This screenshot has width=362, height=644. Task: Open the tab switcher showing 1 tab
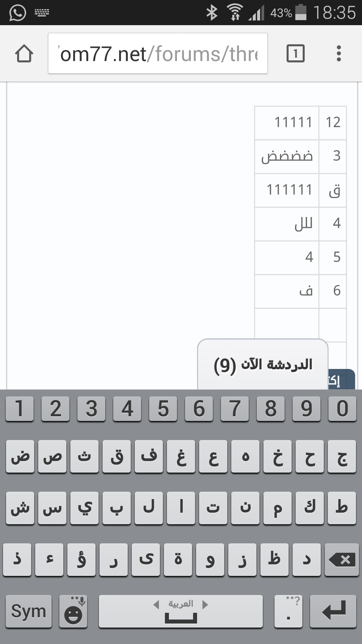click(x=295, y=54)
